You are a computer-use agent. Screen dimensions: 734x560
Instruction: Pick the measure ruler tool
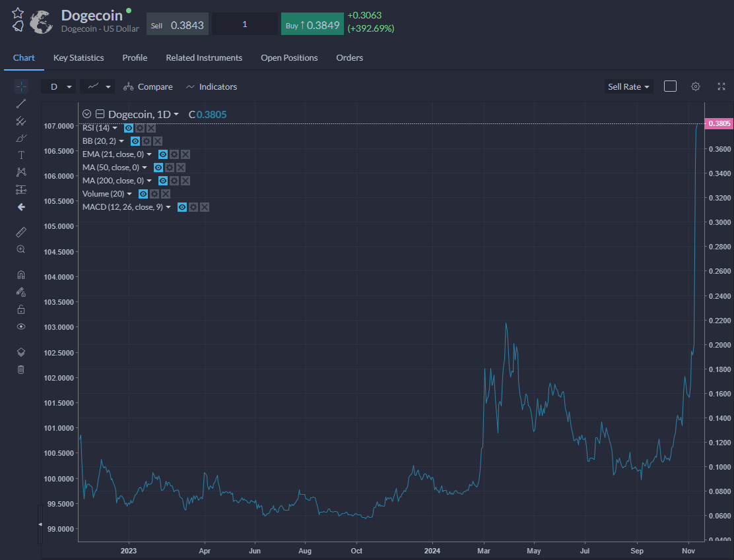click(21, 232)
